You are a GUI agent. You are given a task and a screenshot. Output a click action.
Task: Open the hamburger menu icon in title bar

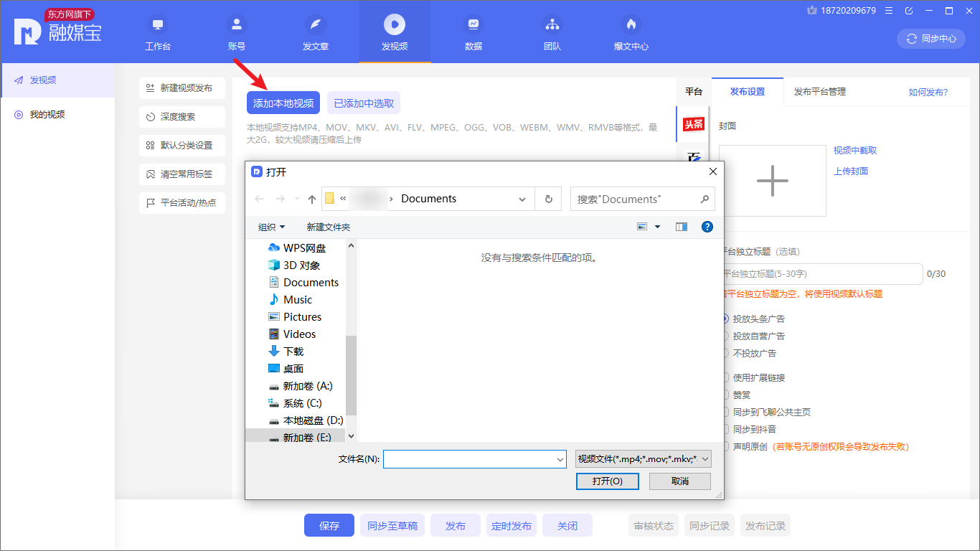[x=890, y=11]
